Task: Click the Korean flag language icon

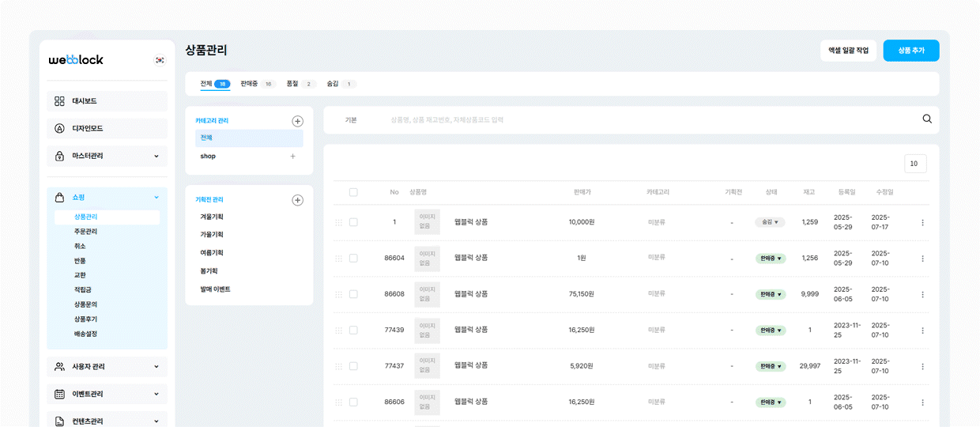Action: (x=160, y=60)
